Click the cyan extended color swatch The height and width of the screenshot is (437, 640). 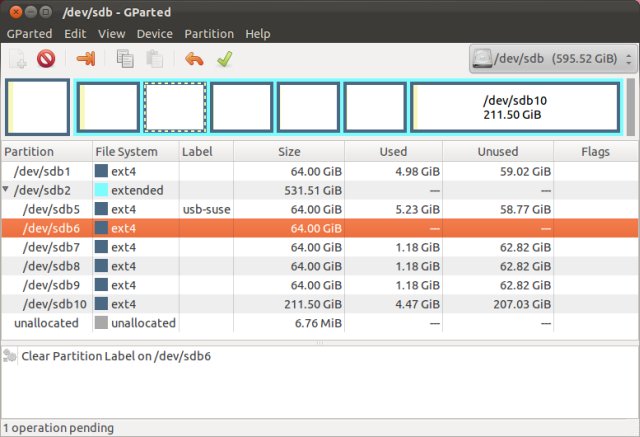tap(101, 189)
